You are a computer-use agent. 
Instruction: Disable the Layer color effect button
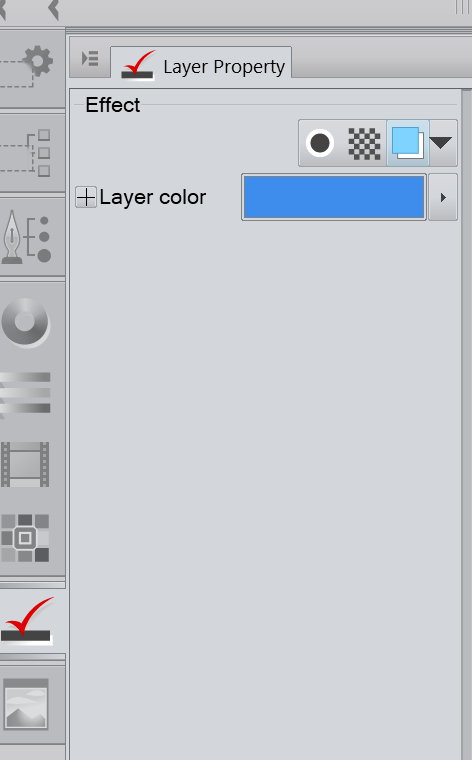pyautogui.click(x=408, y=143)
